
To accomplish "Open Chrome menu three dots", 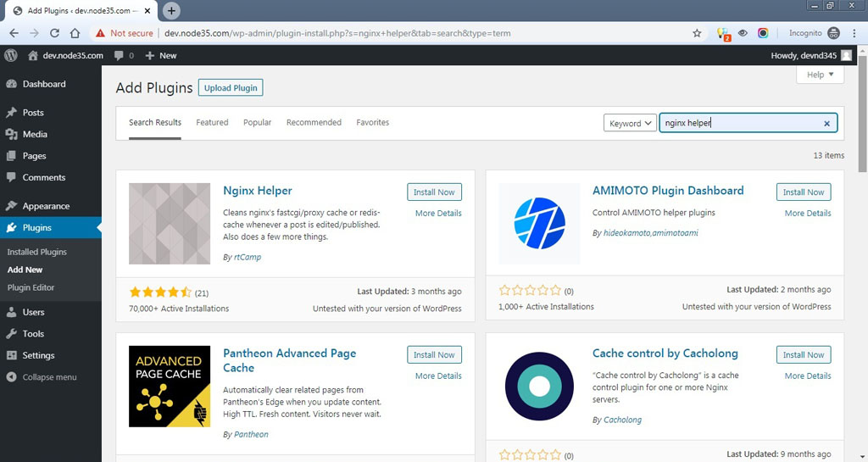I will point(855,33).
